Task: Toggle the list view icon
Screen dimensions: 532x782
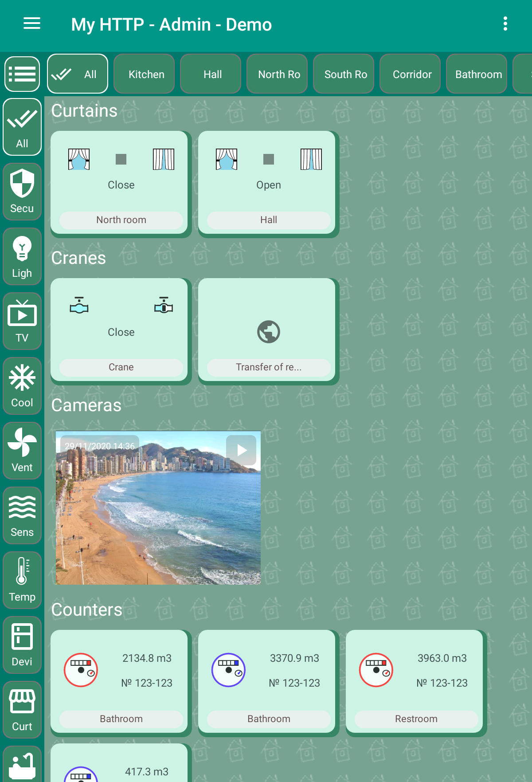Action: point(22,74)
